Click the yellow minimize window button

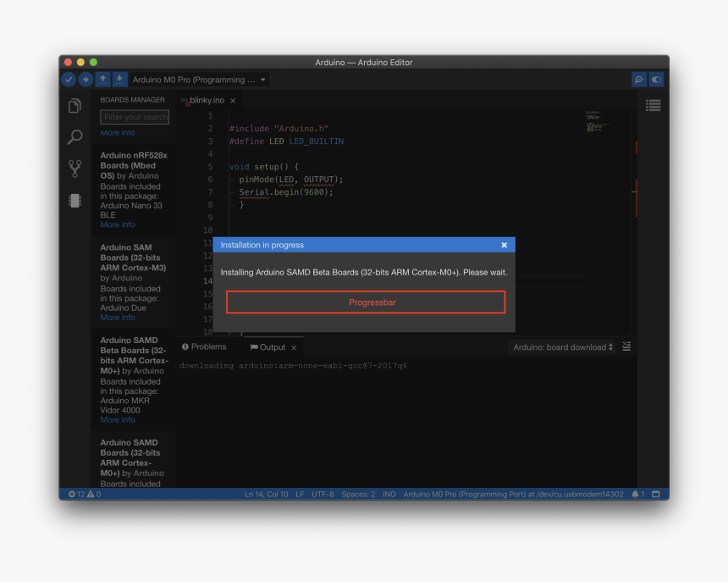coord(80,62)
